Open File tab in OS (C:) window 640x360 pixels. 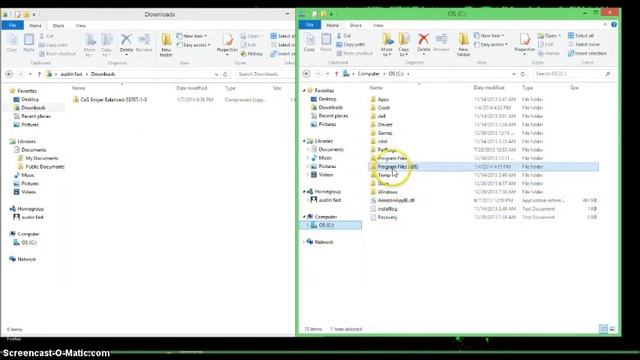point(310,25)
